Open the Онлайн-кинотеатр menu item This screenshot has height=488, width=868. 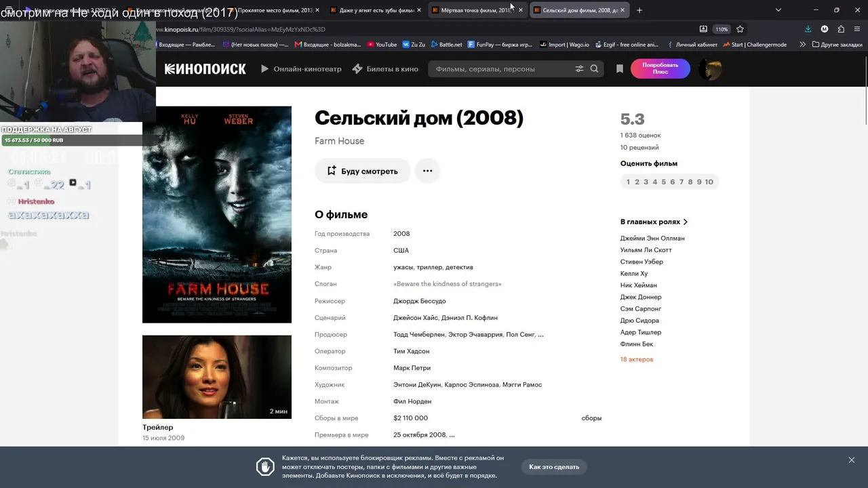coord(301,69)
